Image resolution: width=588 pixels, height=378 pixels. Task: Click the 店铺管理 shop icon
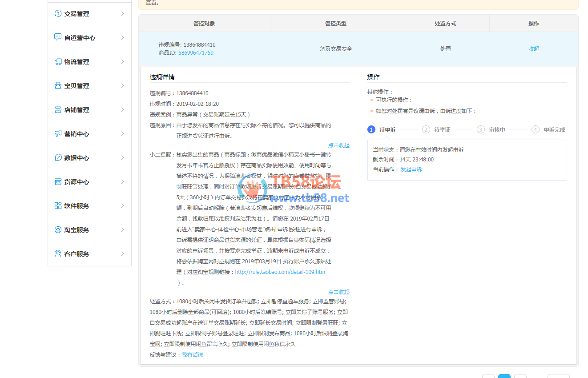[58, 110]
